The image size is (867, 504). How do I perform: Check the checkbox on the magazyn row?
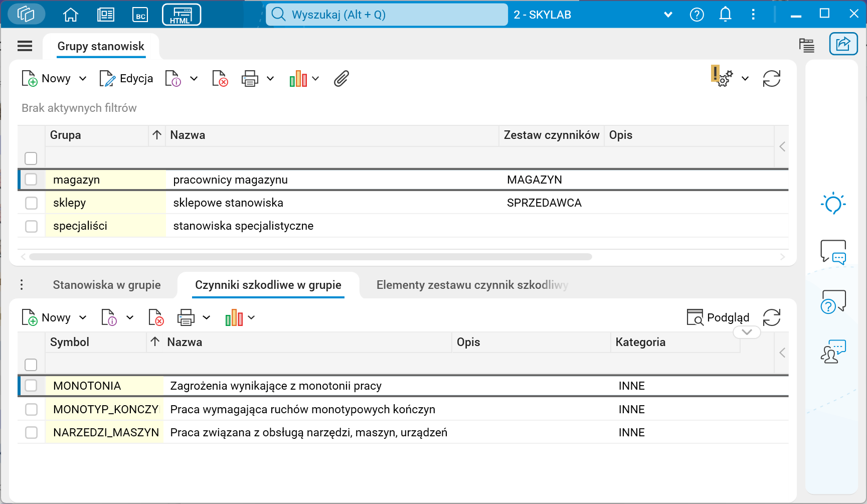point(31,179)
